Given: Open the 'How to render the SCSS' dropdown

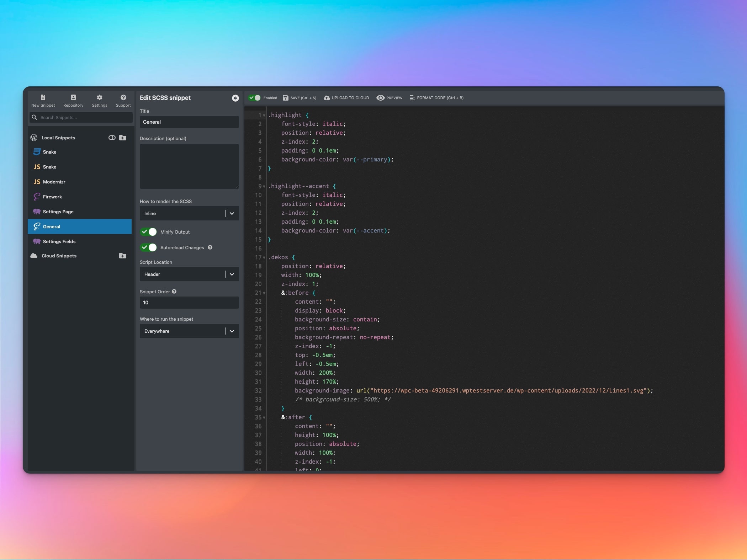Looking at the screenshot, I should click(x=189, y=213).
